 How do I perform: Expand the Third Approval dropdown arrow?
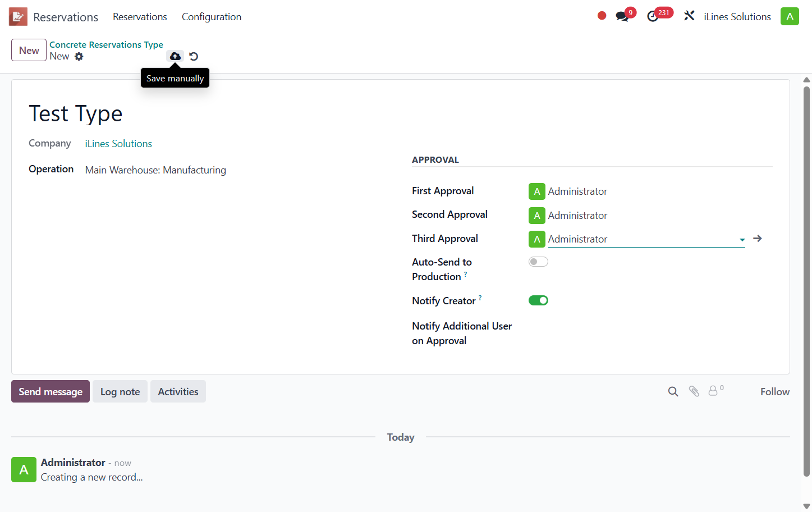pos(742,240)
